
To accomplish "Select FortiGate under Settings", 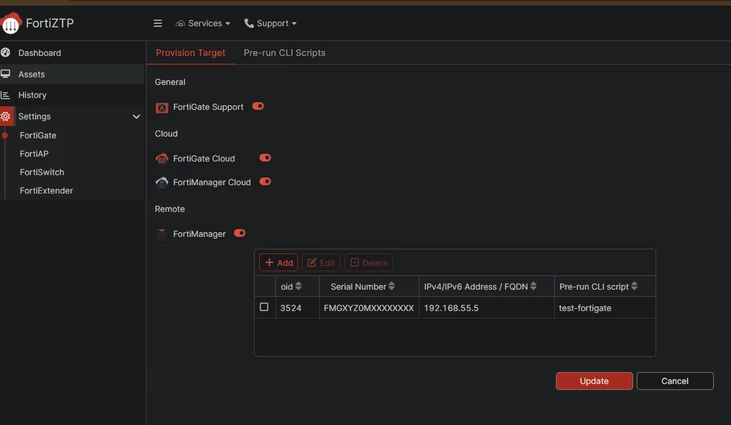I will [x=38, y=136].
